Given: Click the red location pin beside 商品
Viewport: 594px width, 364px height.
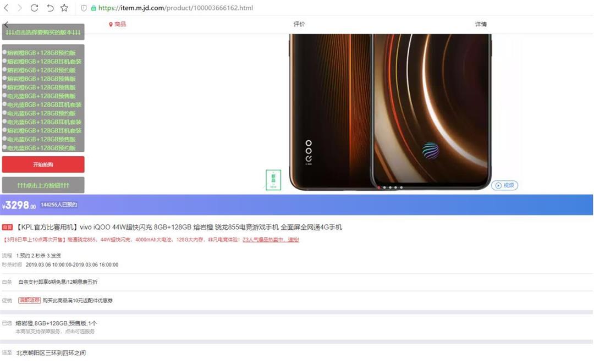Looking at the screenshot, I should click(111, 24).
